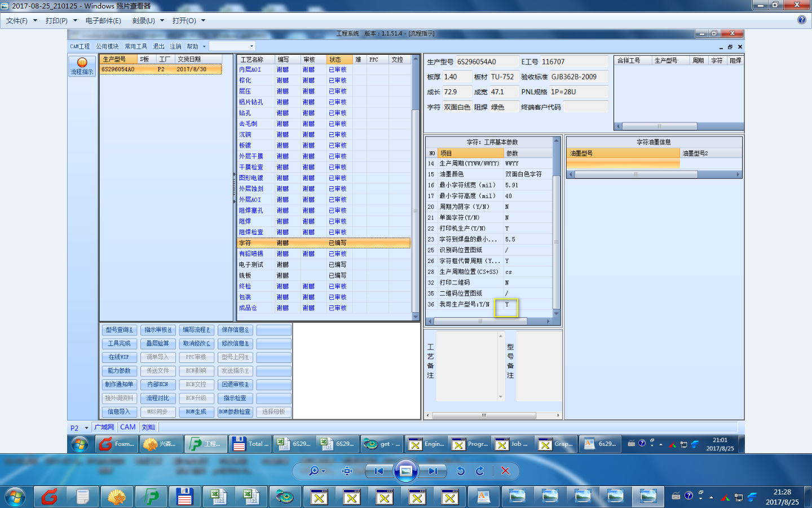Rotate the picture counterclockwise
This screenshot has height=508, width=812.
[461, 471]
